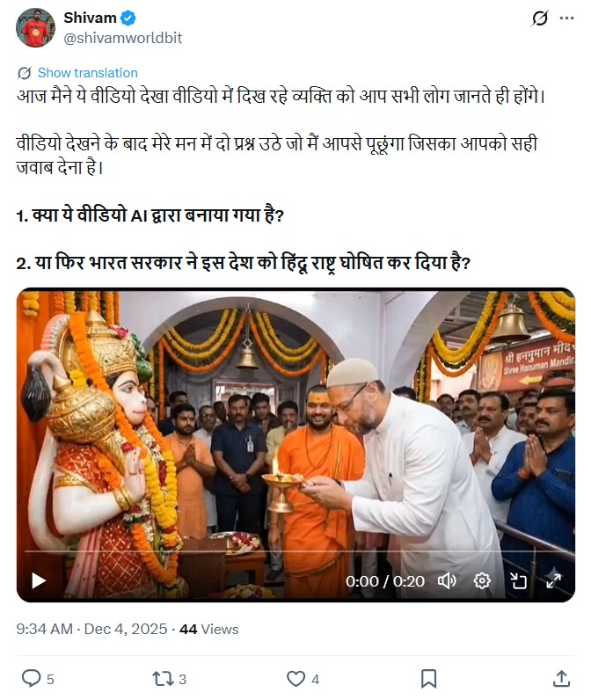This screenshot has width=591, height=700.
Task: Open the Grok icon beside the more menu
Action: point(539,18)
